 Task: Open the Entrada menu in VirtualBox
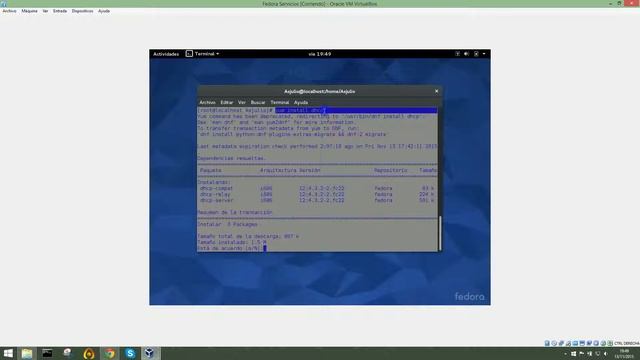[x=60, y=11]
